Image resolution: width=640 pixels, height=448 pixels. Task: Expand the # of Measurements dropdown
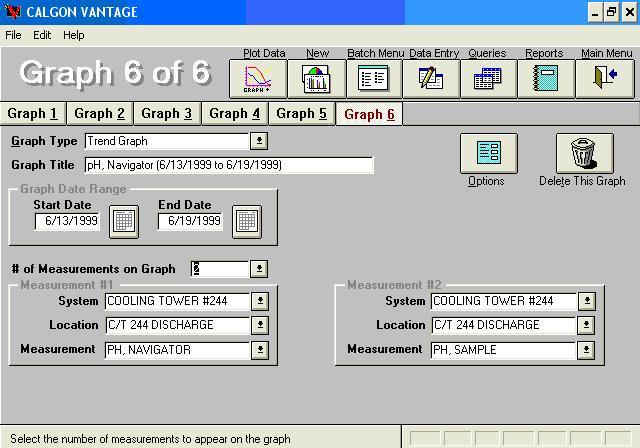[259, 269]
